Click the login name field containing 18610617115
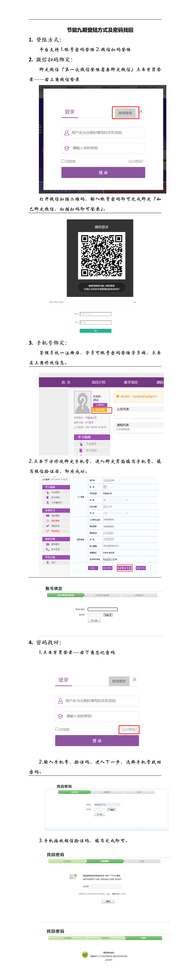This screenshot has width=190, height=980. [107, 805]
